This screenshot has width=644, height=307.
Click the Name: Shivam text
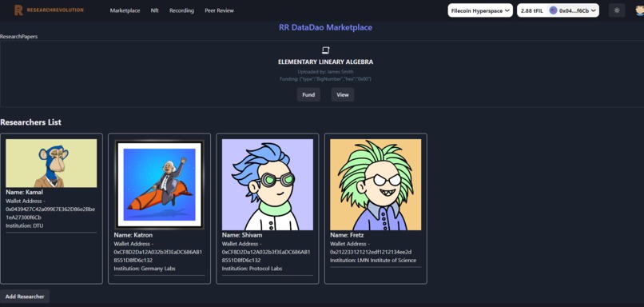pos(242,235)
